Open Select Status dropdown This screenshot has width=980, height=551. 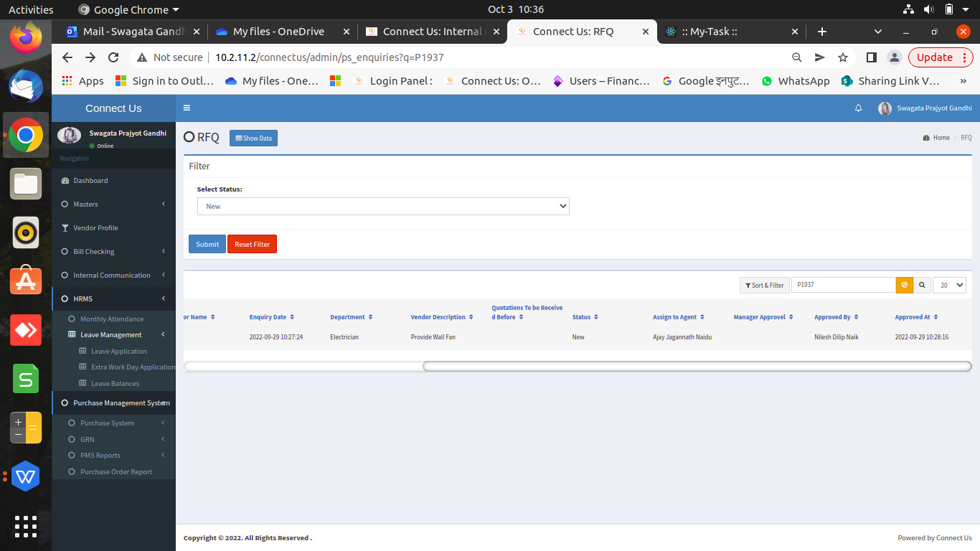pyautogui.click(x=383, y=206)
